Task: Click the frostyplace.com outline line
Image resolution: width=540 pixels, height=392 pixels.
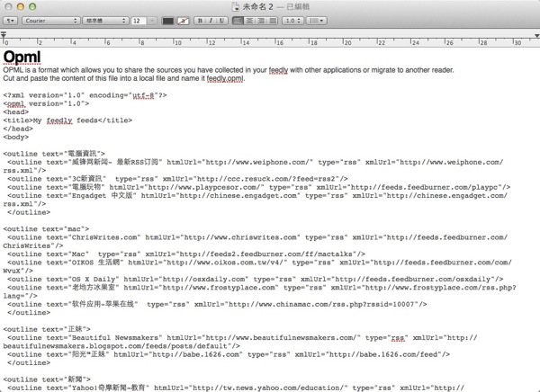Action: 260,291
